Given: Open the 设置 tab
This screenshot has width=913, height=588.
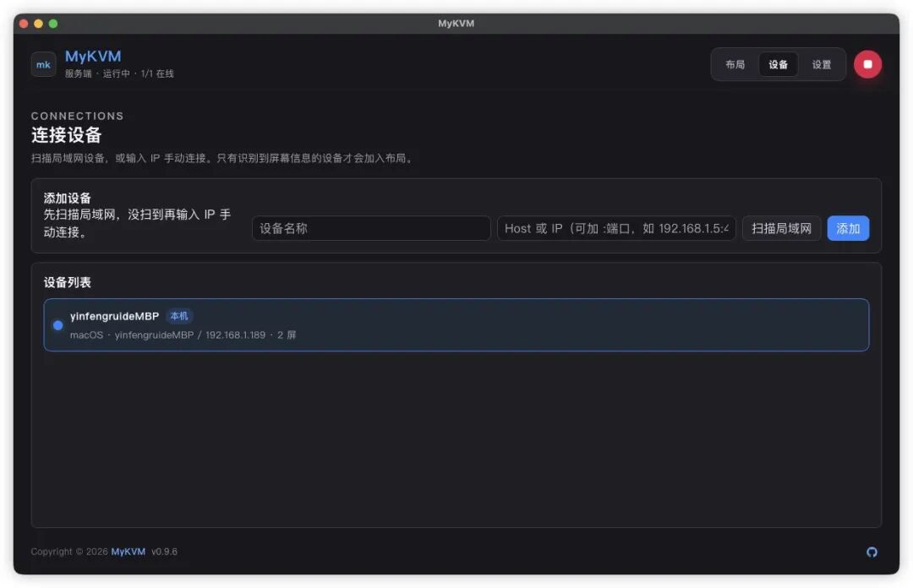Looking at the screenshot, I should 822,64.
